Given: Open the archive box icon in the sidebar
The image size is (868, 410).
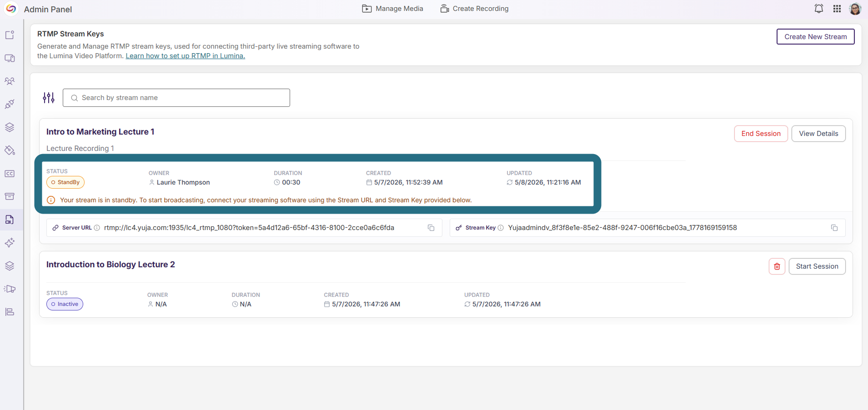Looking at the screenshot, I should coord(10,196).
